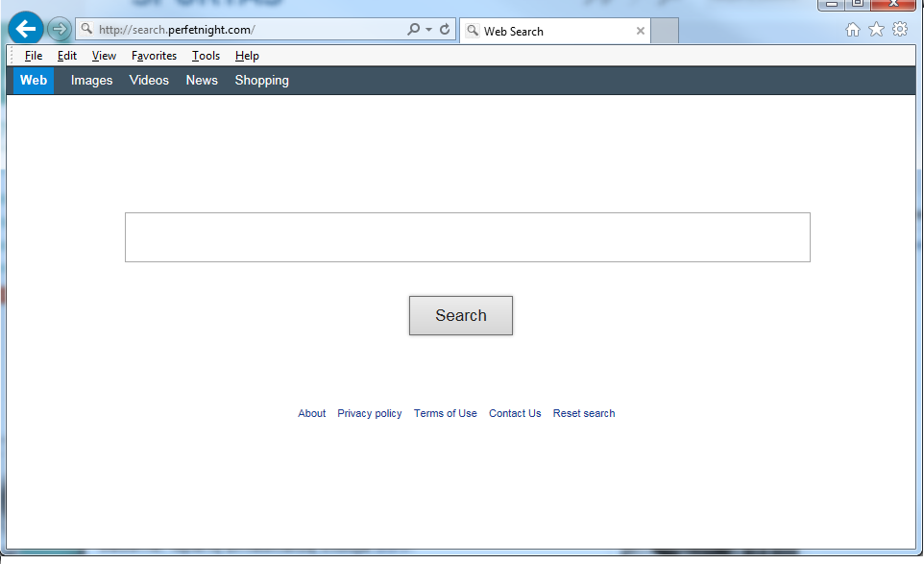924x564 pixels.
Task: Click the page icon on the Web Search tab
Action: (x=473, y=30)
